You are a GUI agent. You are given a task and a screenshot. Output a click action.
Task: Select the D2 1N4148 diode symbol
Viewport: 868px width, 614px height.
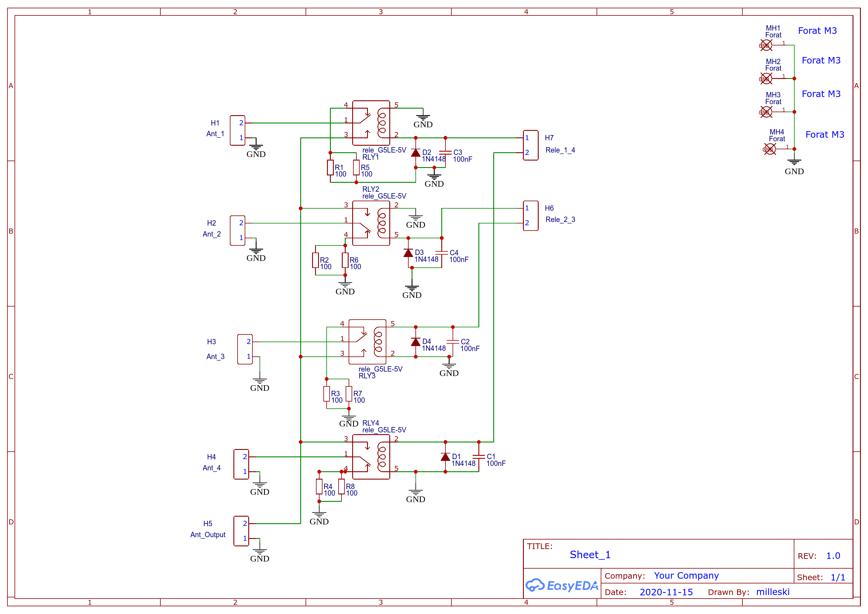416,153
